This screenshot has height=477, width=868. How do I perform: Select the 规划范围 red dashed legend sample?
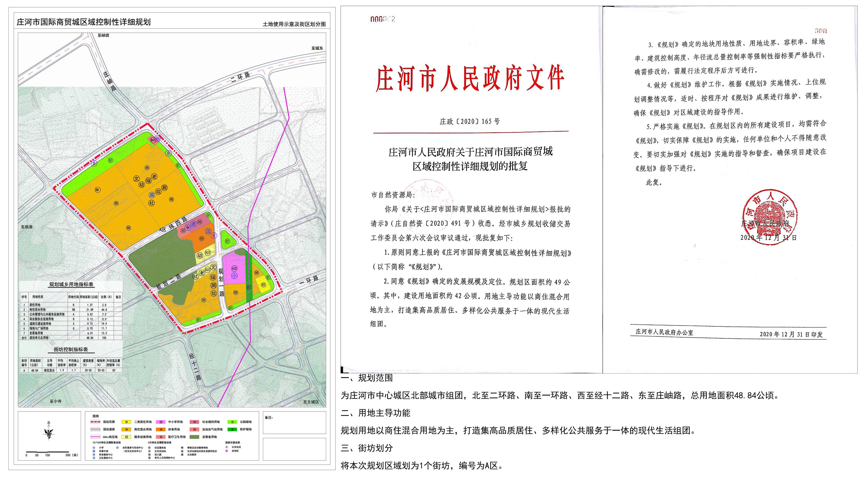point(96,422)
